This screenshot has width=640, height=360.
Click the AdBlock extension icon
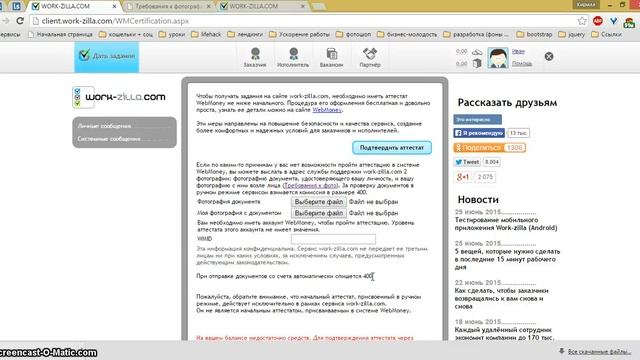[598, 21]
